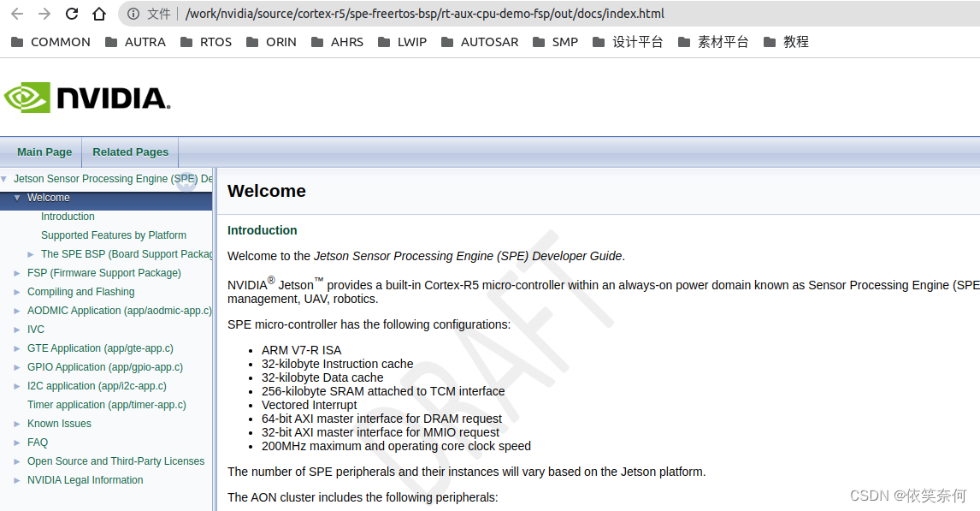Open the LWIP bookmarks folder
Viewport: 980px width, 511px height.
[402, 42]
